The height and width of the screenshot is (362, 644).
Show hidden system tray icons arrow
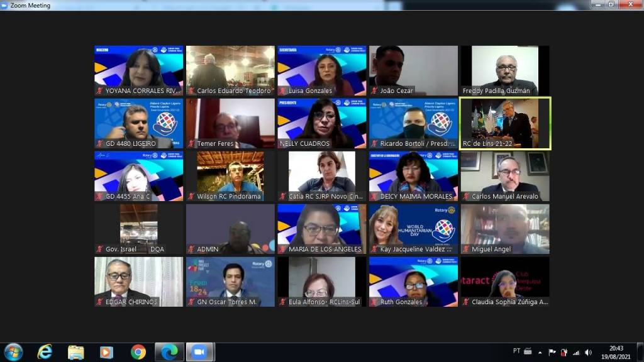point(540,353)
